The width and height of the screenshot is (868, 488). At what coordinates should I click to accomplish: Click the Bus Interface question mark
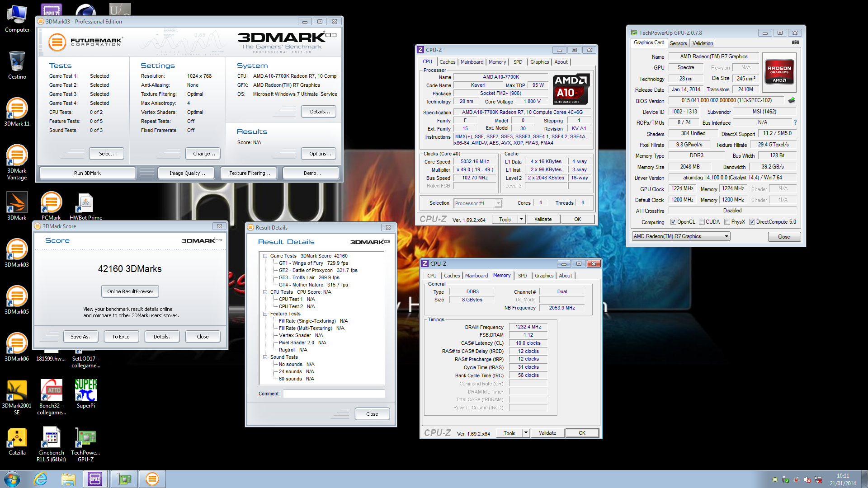pos(795,122)
